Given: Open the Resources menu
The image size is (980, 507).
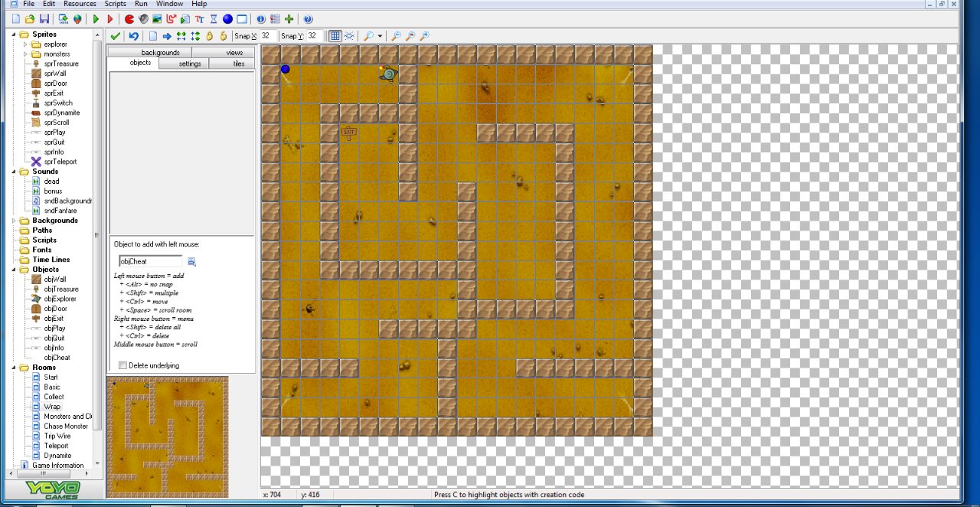Looking at the screenshot, I should pyautogui.click(x=80, y=4).
